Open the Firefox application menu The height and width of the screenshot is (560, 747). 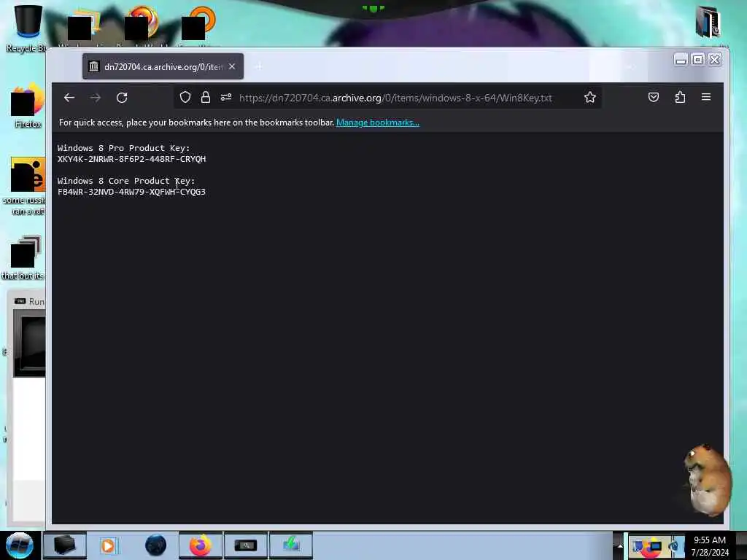[706, 97]
